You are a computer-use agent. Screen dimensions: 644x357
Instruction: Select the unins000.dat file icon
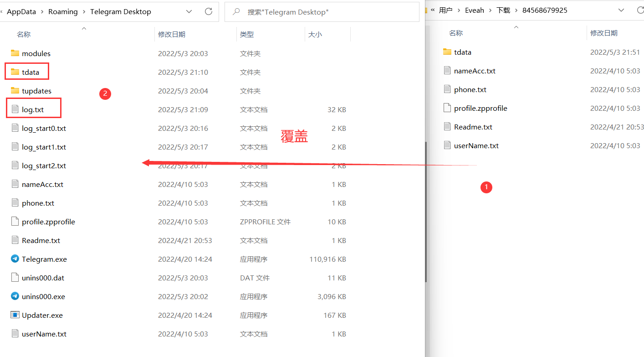click(15, 278)
